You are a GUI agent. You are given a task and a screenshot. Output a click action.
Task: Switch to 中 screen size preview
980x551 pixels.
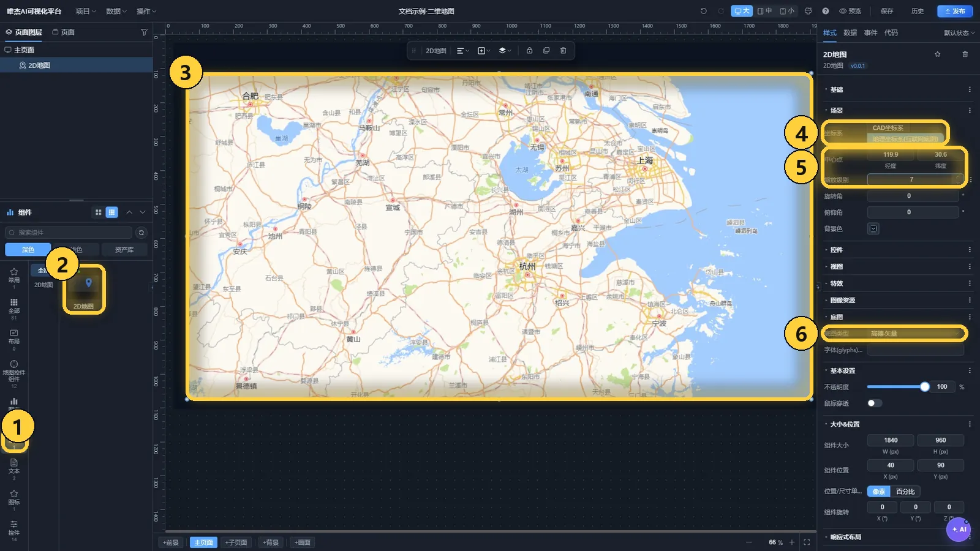click(x=764, y=11)
